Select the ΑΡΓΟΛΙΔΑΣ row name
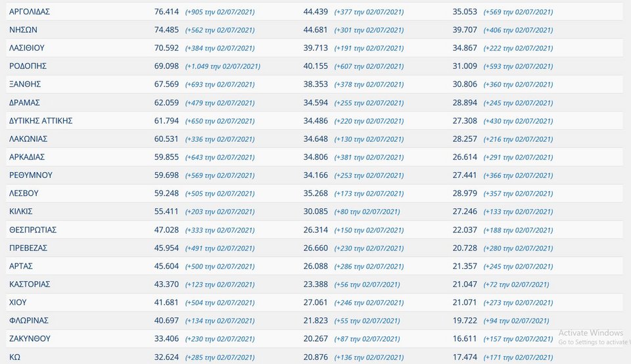 coord(30,12)
